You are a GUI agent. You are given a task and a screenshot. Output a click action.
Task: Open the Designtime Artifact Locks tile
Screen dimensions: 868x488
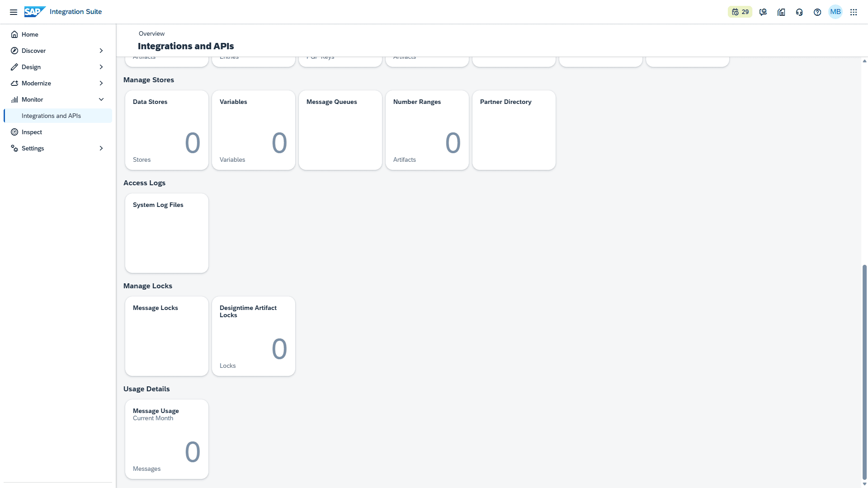pos(254,336)
